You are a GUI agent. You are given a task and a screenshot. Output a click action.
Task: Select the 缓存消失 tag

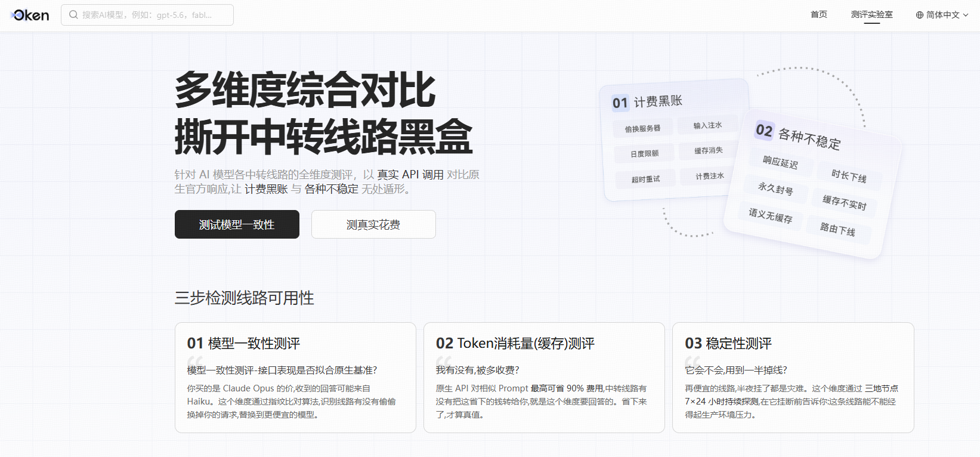click(709, 150)
